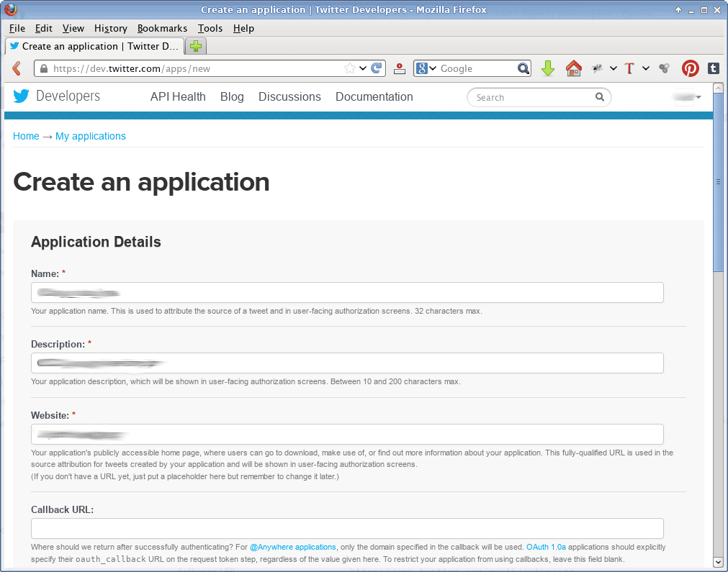Open the OAuth 1.0a link
Viewport: 728px width, 572px height.
click(x=546, y=547)
